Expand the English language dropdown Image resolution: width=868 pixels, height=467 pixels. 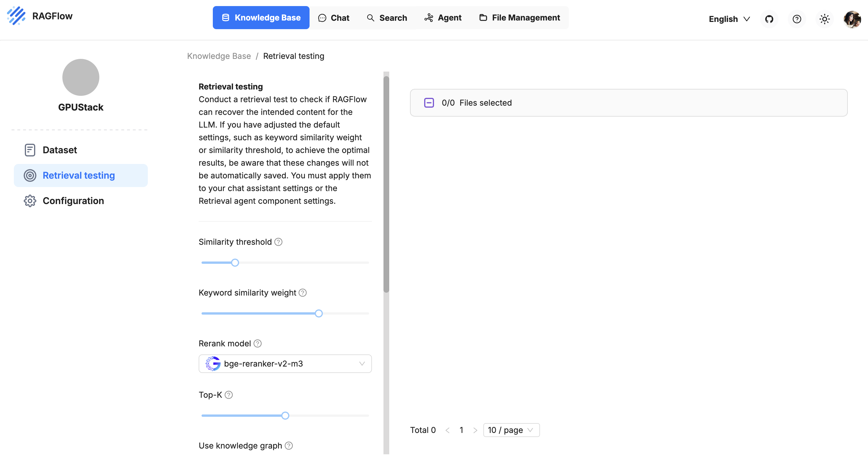tap(729, 19)
